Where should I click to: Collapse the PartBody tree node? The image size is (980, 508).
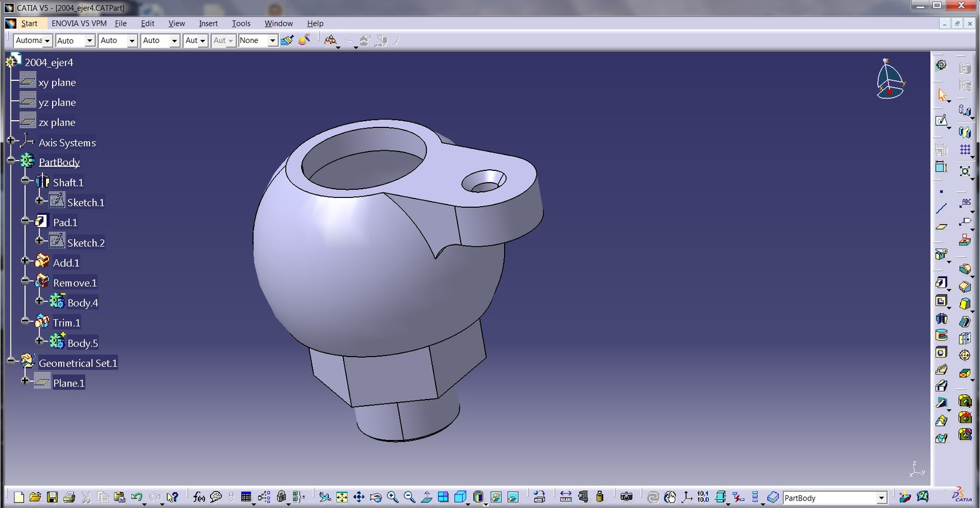pos(10,160)
